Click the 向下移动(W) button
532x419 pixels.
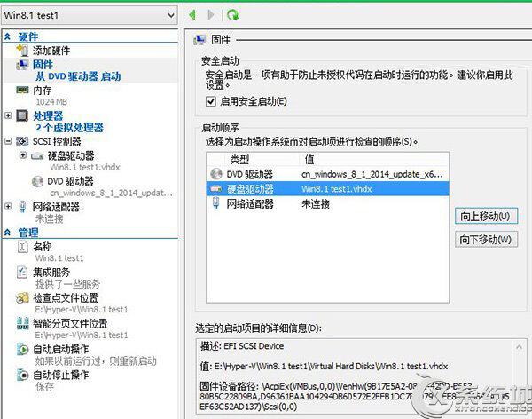pyautogui.click(x=486, y=239)
